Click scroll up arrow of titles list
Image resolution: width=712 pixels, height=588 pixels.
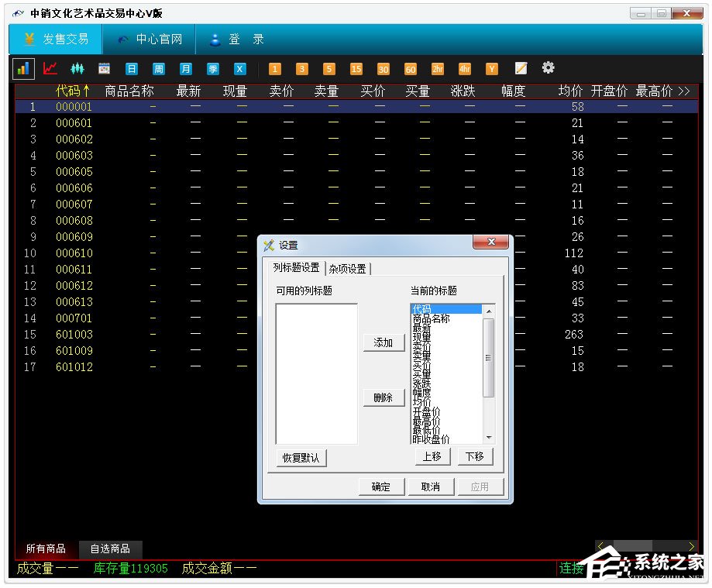(x=489, y=311)
